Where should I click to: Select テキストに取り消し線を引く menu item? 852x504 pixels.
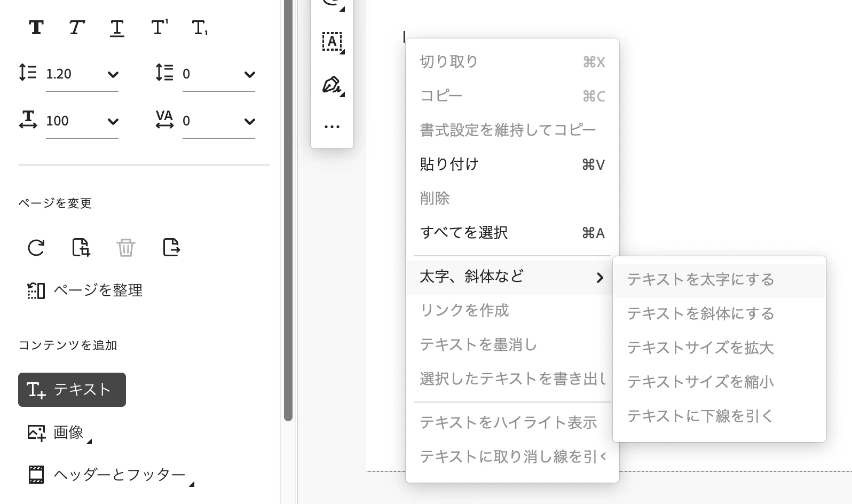pyautogui.click(x=512, y=457)
